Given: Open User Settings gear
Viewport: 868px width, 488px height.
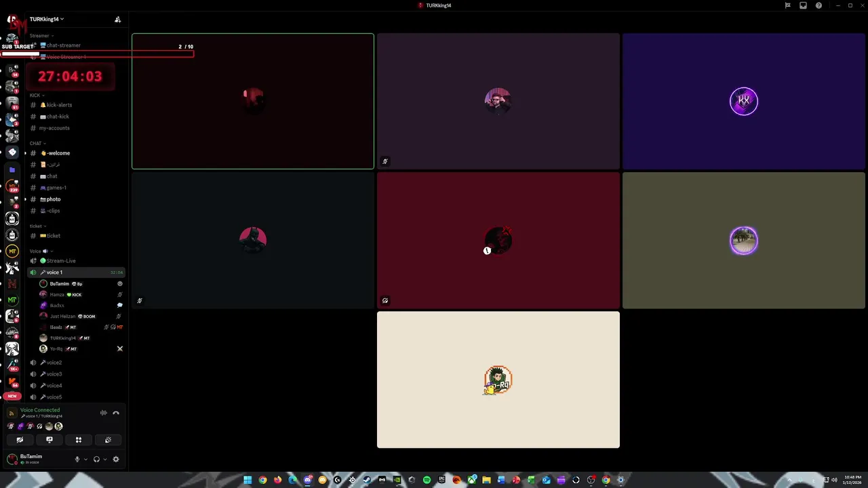Looking at the screenshot, I should pos(116,459).
